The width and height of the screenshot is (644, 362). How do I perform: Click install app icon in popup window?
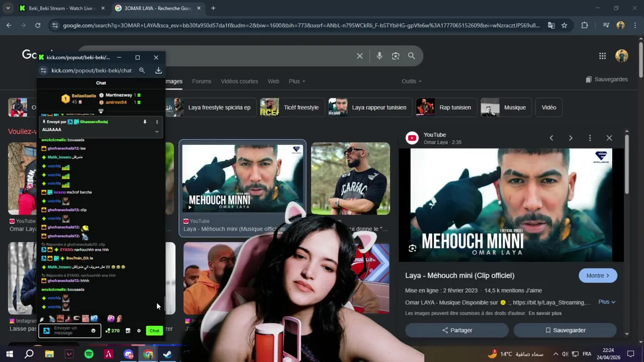(x=158, y=71)
